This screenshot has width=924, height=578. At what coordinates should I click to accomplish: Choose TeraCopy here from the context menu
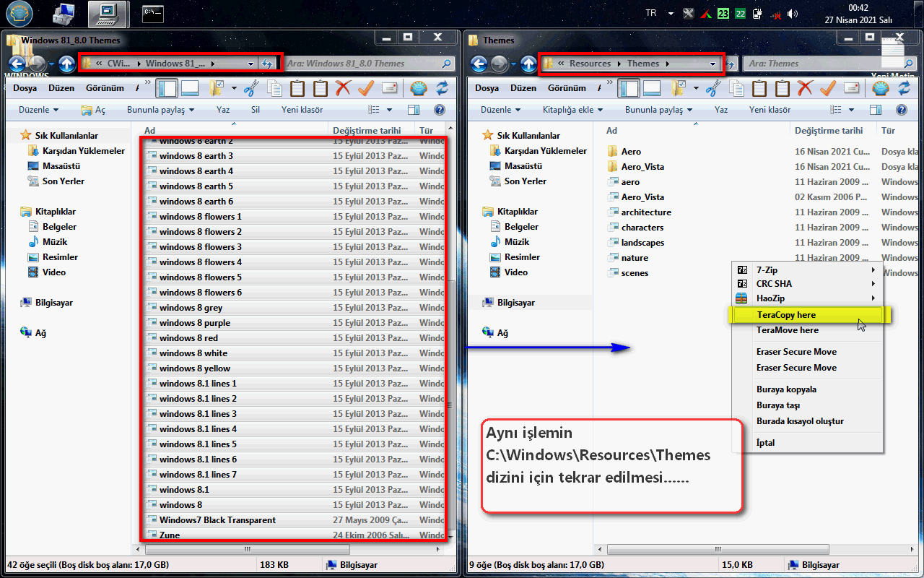click(x=808, y=315)
